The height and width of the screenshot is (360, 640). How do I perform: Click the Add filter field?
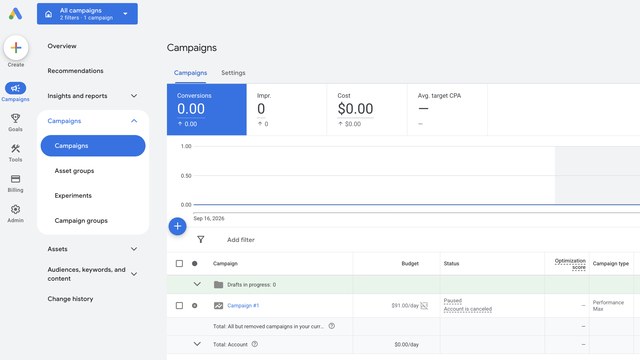pyautogui.click(x=241, y=240)
